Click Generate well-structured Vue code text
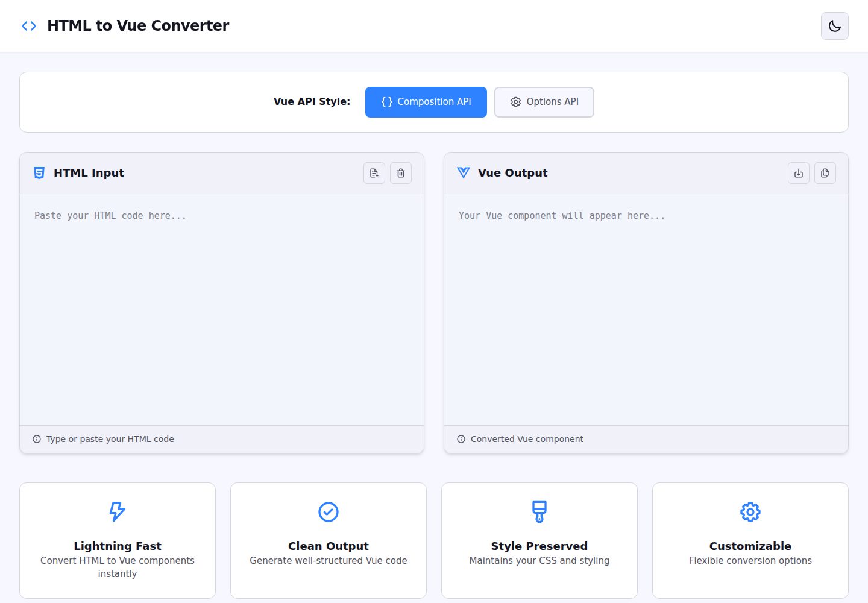868x603 pixels. pos(329,561)
